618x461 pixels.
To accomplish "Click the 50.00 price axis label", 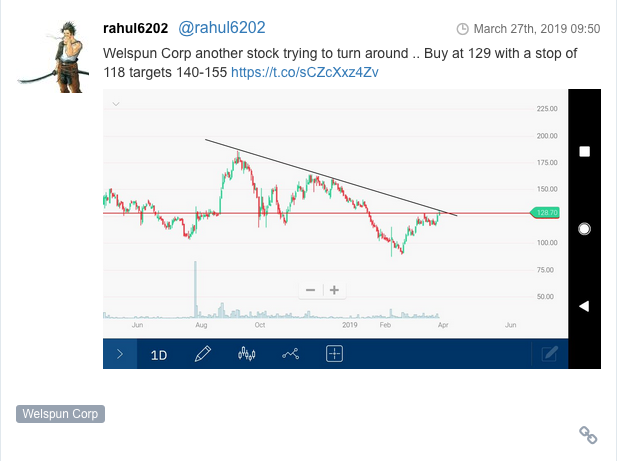I will (x=545, y=297).
